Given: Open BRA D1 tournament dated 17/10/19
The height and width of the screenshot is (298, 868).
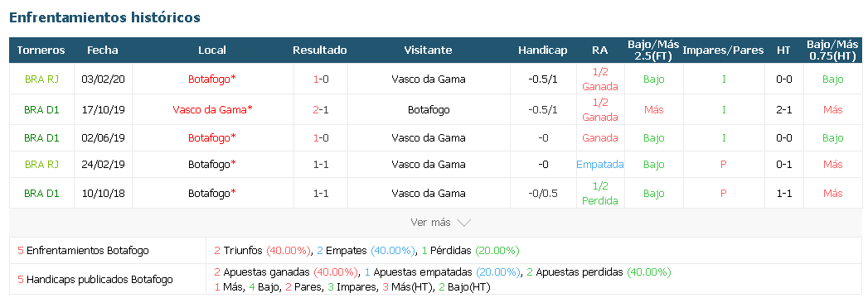Looking at the screenshot, I should pos(41,110).
